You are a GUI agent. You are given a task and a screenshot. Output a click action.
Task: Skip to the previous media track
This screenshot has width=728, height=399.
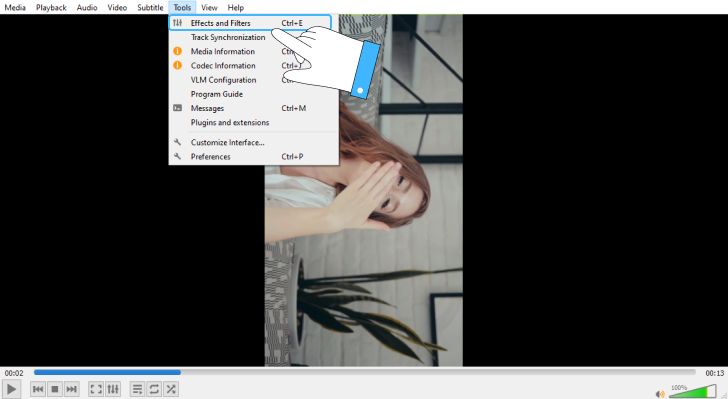(38, 389)
